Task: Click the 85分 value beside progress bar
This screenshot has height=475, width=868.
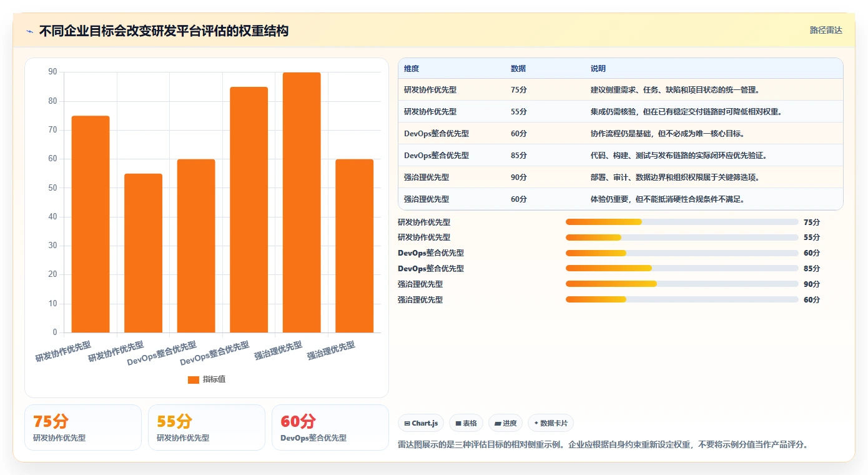Action: 812,269
